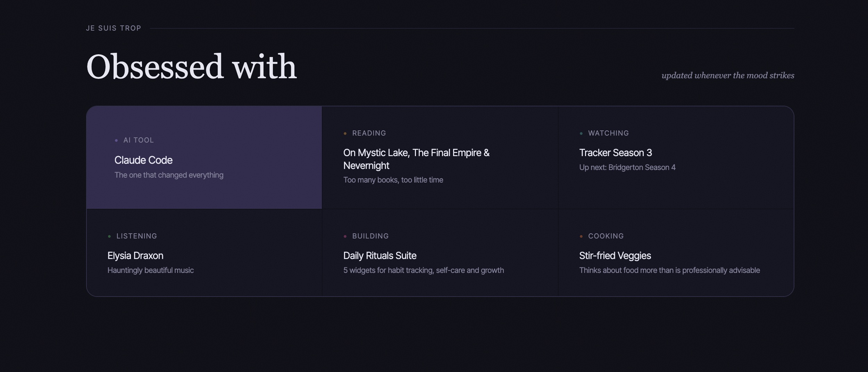Click 'Up next: Bridgerton Season 4' text

click(x=627, y=167)
